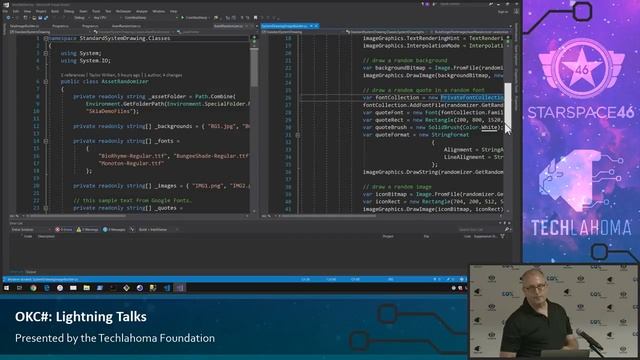This screenshot has height=360, width=640.
Task: Click left editor vertical scrollbar thumb
Action: click(254, 67)
